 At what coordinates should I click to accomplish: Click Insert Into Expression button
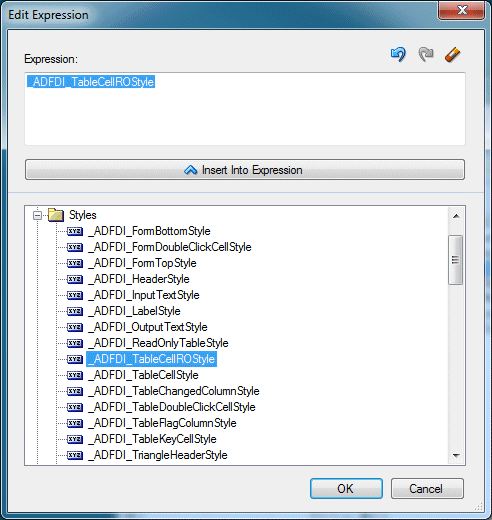pyautogui.click(x=245, y=170)
